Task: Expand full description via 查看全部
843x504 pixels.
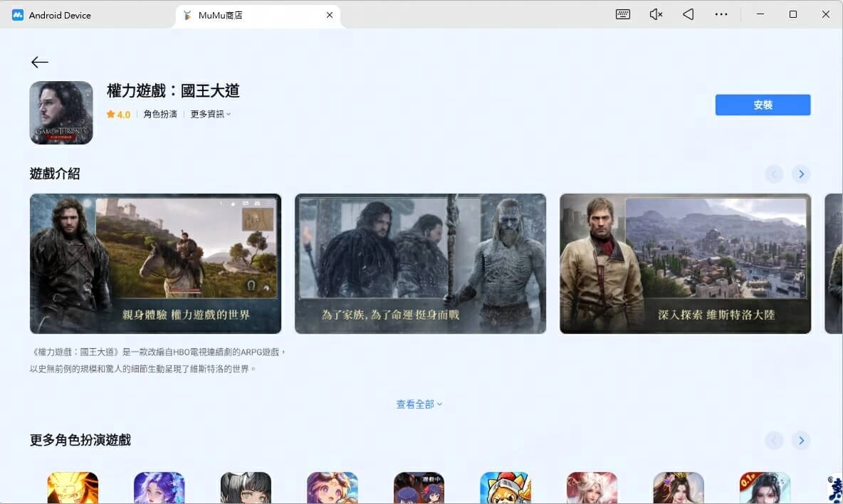Action: [x=419, y=404]
